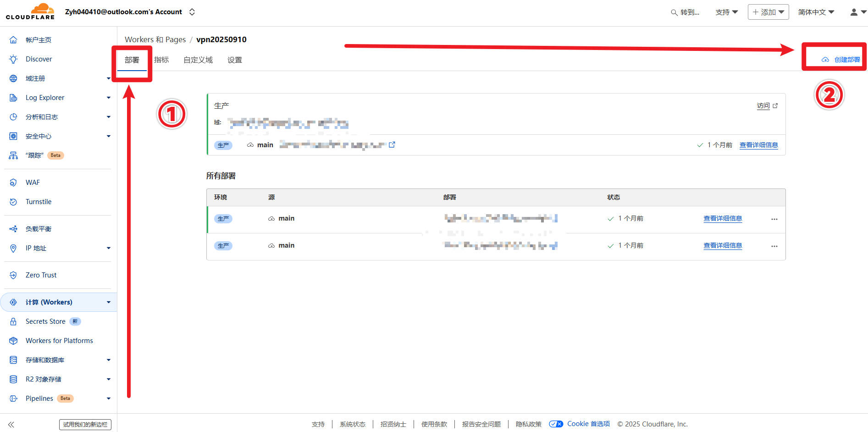Open 使用条款 footer link

[x=434, y=424]
